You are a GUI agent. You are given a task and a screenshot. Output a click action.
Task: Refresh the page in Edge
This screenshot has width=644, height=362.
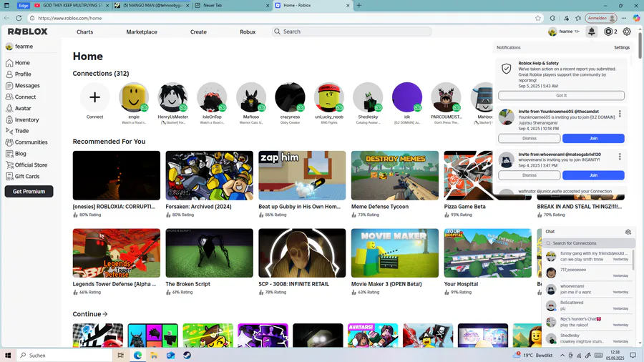[19, 18]
